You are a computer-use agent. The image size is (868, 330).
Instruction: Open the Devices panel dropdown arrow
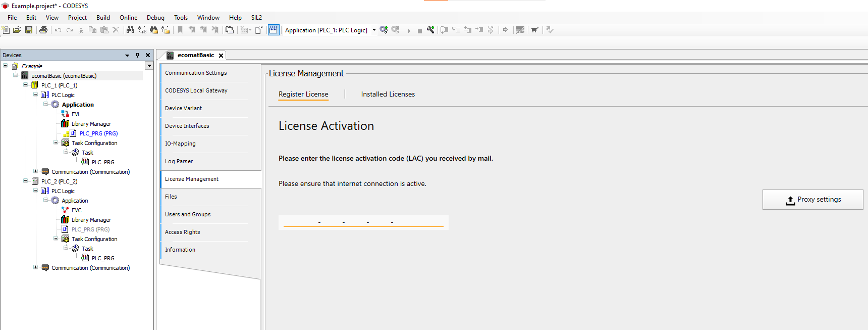(127, 55)
